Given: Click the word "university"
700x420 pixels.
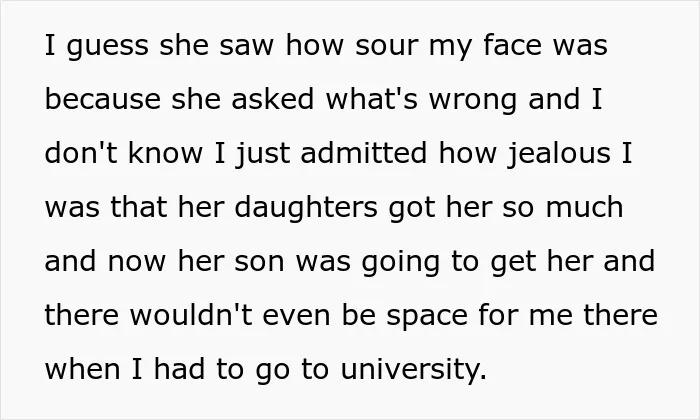Looking at the screenshot, I should click(x=411, y=370).
